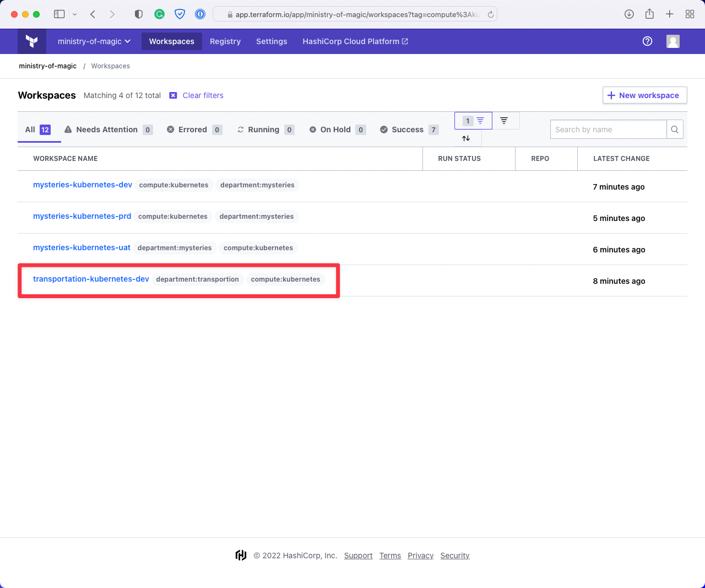The image size is (705, 588).
Task: Open Safari downloads icon
Action: pos(629,14)
